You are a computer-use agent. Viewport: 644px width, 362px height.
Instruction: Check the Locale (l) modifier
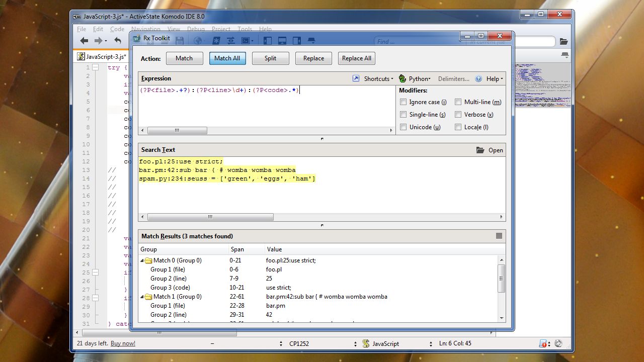(458, 127)
